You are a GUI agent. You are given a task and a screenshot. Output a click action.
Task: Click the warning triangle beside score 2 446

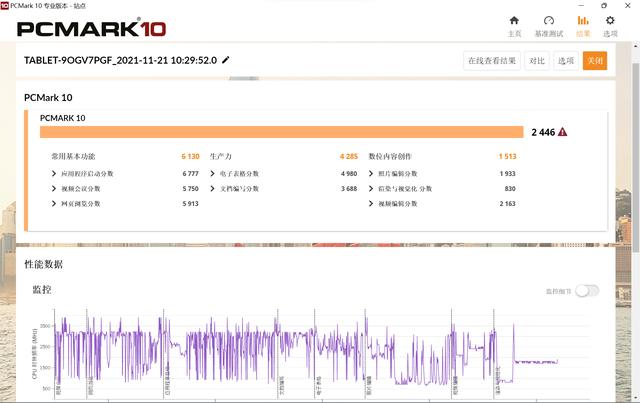563,131
